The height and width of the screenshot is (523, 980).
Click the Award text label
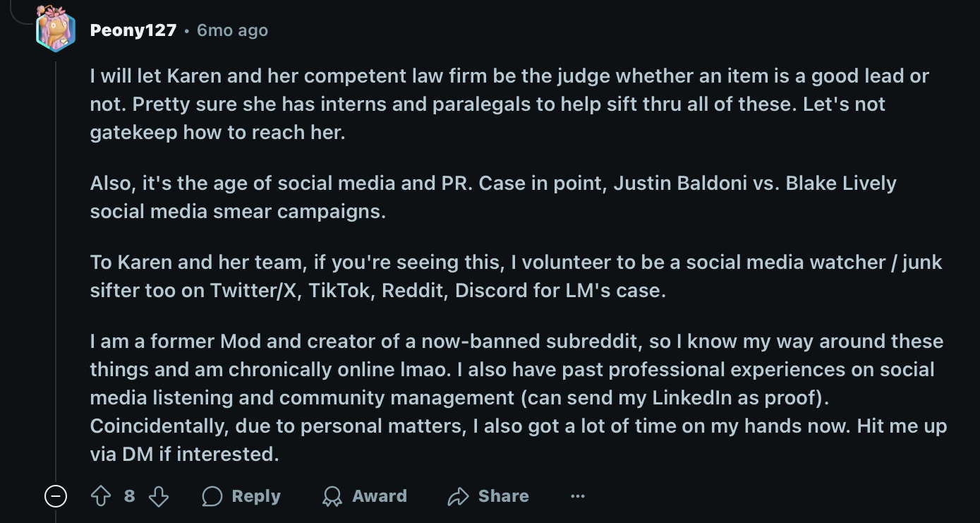click(380, 496)
